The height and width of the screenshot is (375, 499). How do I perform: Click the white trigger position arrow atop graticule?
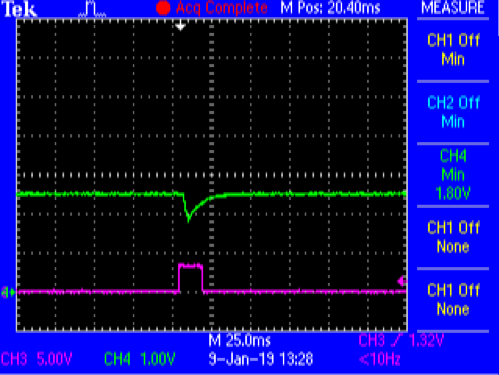click(x=180, y=26)
